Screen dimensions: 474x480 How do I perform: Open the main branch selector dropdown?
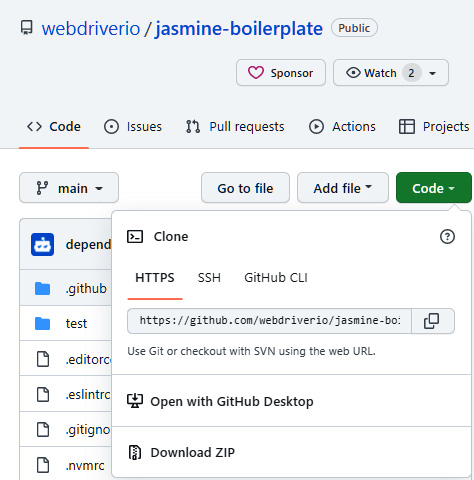[69, 188]
